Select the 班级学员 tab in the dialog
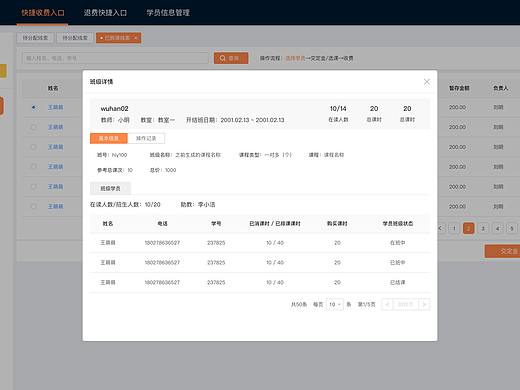Screen dimensions: 520x390 click(110, 188)
